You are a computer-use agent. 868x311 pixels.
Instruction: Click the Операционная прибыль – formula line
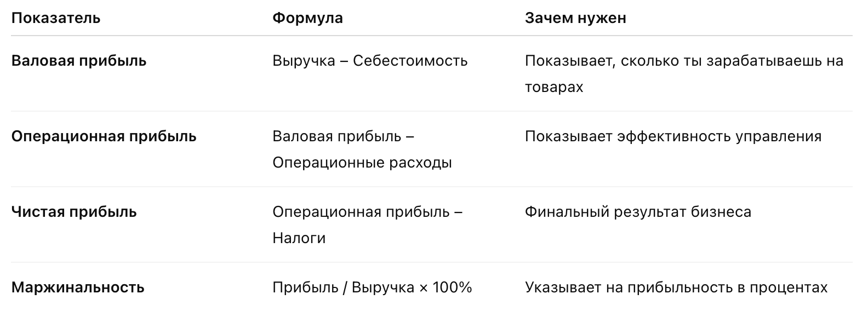coord(367,212)
